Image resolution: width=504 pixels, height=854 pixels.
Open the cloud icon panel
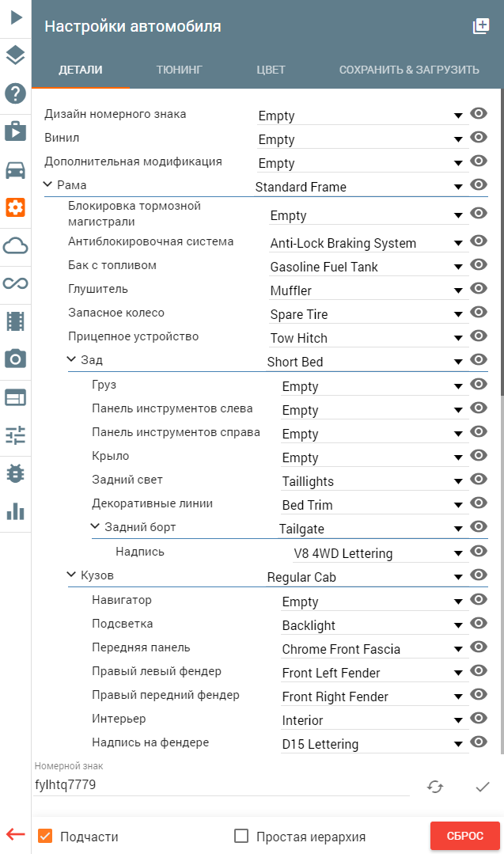[15, 246]
